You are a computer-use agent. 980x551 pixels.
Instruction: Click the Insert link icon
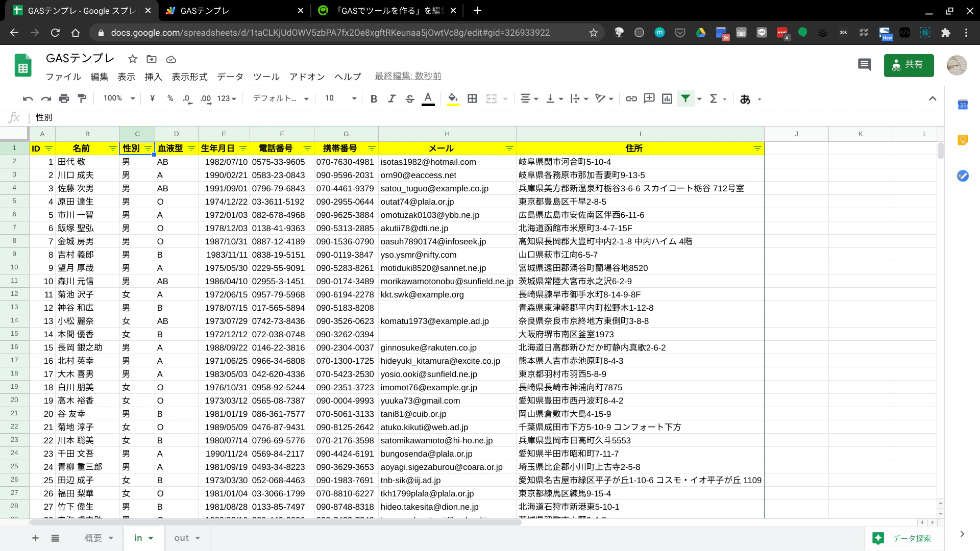tap(631, 99)
